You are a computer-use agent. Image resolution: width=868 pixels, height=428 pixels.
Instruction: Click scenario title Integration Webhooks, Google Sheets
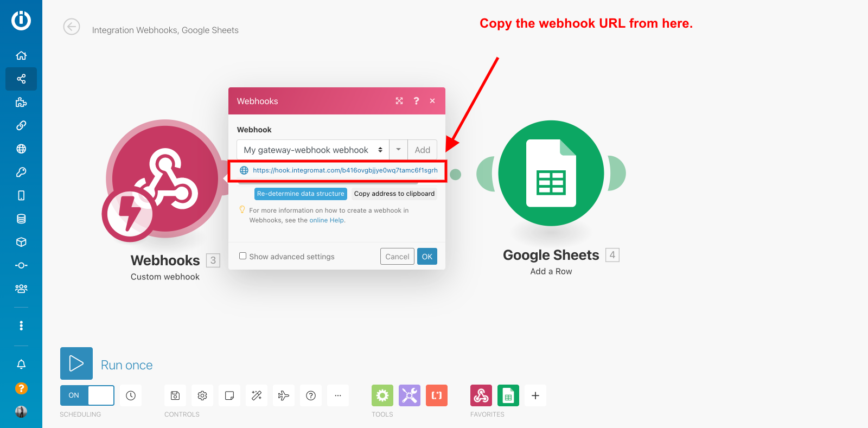[x=165, y=30]
